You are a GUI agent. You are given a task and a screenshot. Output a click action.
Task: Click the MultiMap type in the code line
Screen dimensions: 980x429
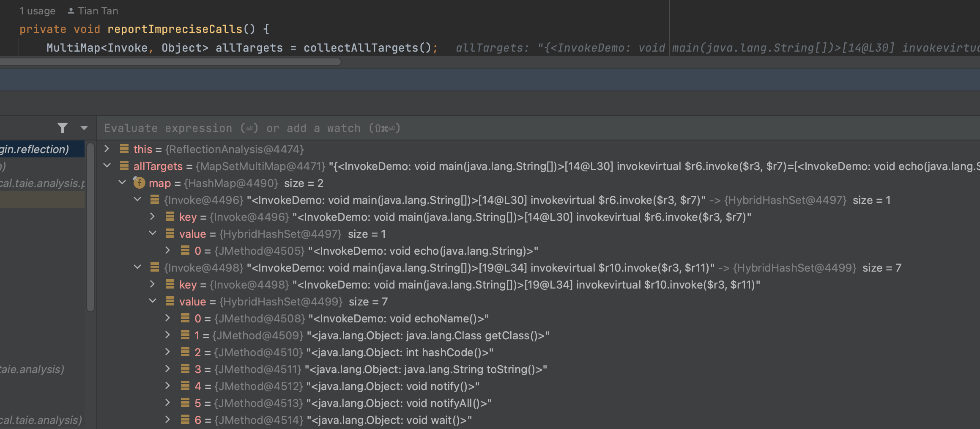tap(73, 48)
